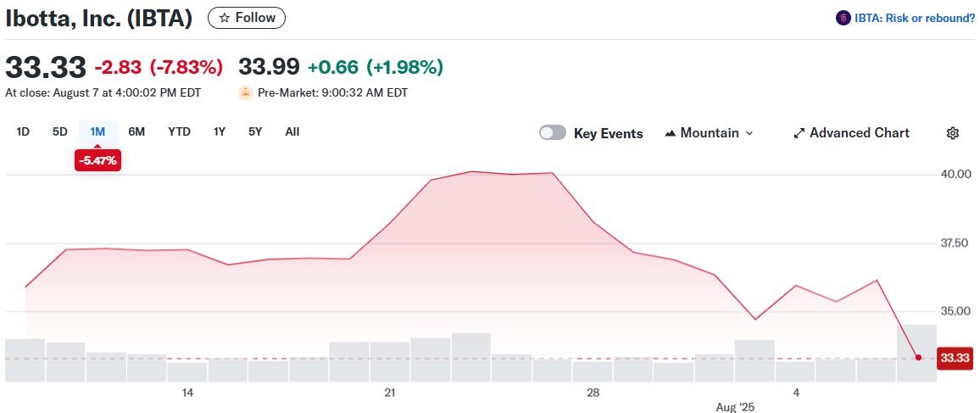This screenshot has width=980, height=413.
Task: Select the 1D time range
Action: [x=23, y=131]
